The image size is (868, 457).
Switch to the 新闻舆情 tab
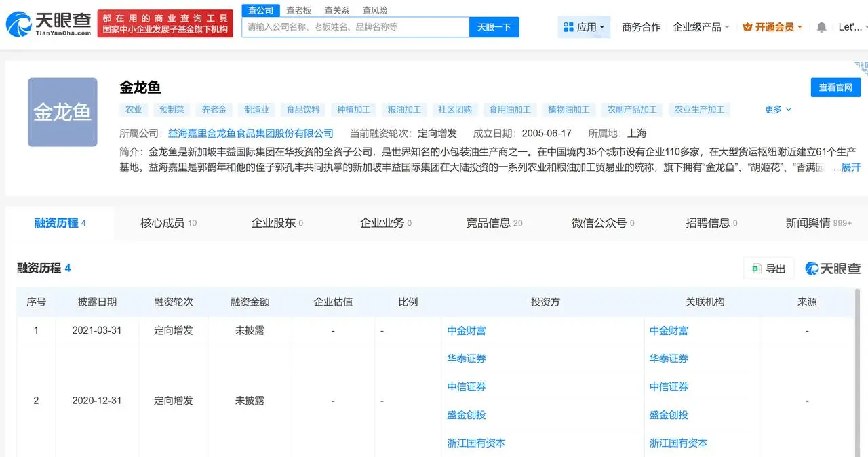click(x=818, y=223)
